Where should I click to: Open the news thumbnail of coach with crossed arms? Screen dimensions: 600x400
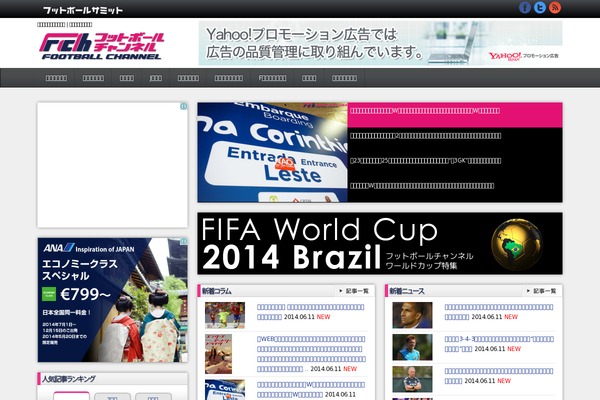(412, 379)
